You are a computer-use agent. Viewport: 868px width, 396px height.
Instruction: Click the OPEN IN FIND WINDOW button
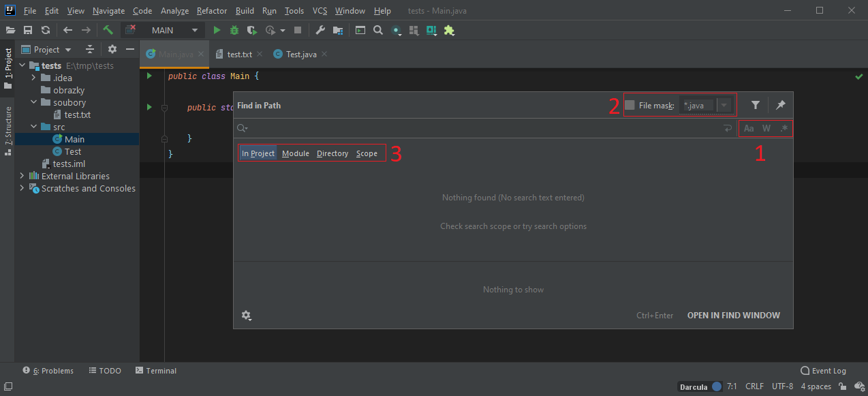tap(733, 315)
